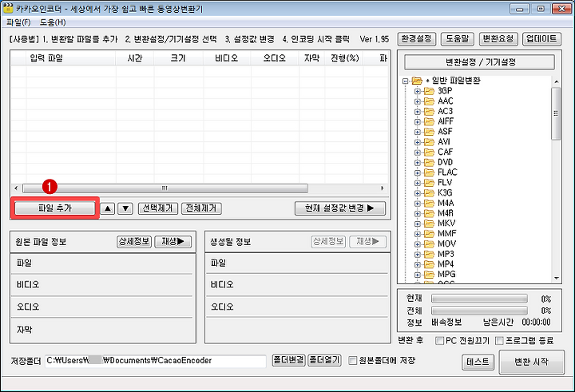Click the ASF folder icon
The height and width of the screenshot is (392, 575).
tap(429, 132)
